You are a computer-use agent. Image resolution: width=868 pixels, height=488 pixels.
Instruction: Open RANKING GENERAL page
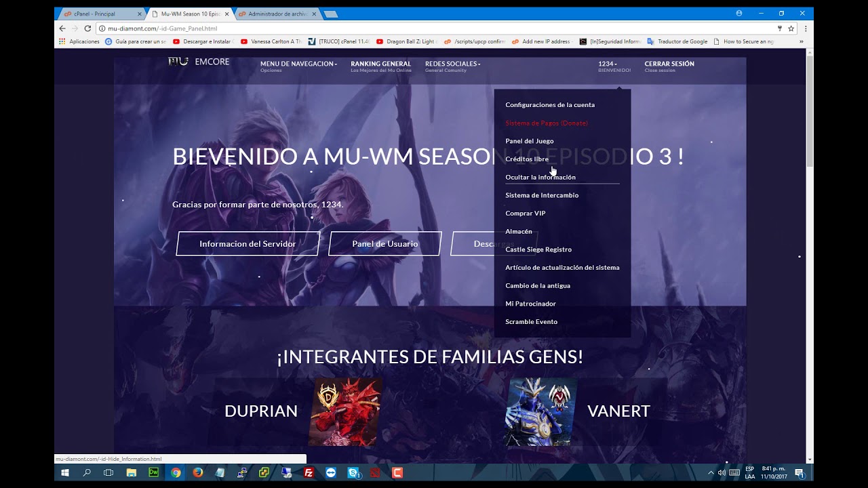pyautogui.click(x=380, y=64)
